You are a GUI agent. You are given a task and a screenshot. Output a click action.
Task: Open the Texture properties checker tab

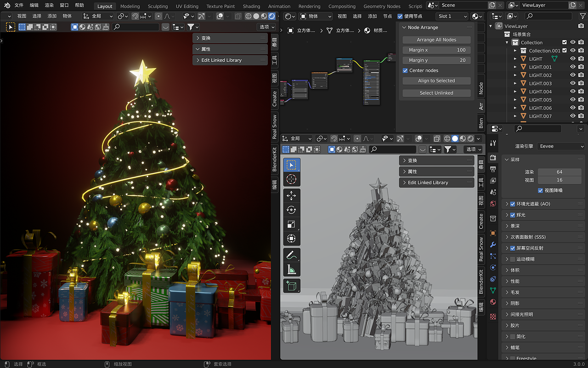(x=493, y=316)
